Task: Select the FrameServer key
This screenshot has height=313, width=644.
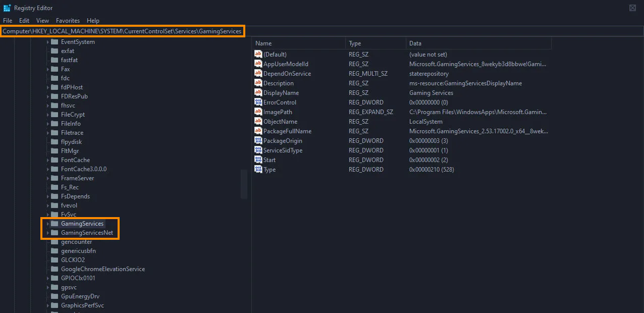Action: (77, 178)
